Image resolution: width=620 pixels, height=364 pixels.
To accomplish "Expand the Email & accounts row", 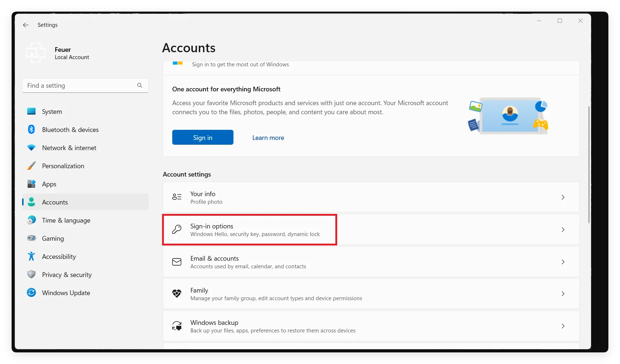I will 371,262.
